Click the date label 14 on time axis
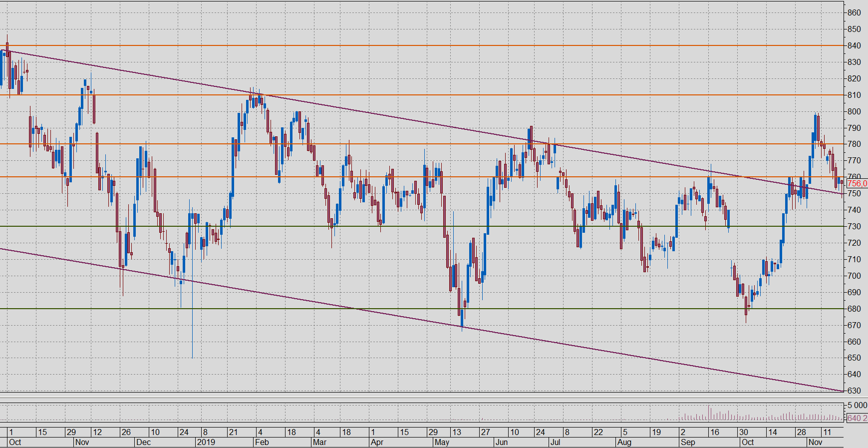Screen dimensions: 868x448 click(x=773, y=432)
